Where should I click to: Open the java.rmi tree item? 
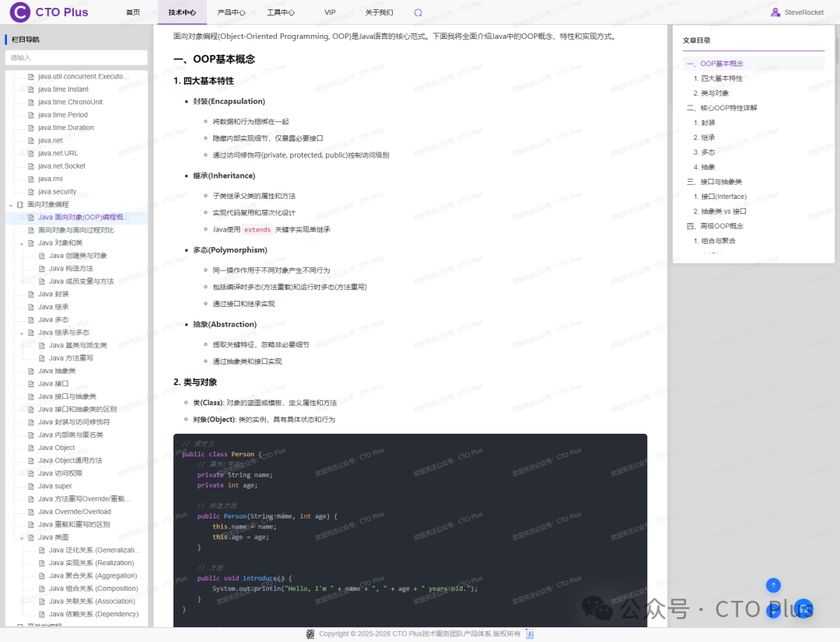[51, 179]
